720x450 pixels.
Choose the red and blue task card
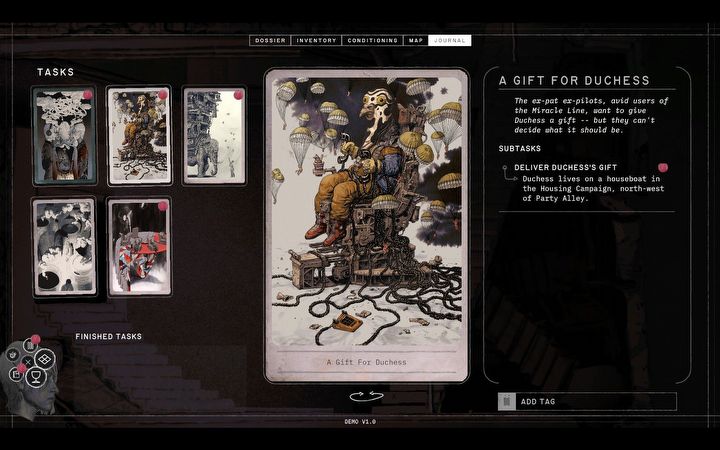point(138,246)
